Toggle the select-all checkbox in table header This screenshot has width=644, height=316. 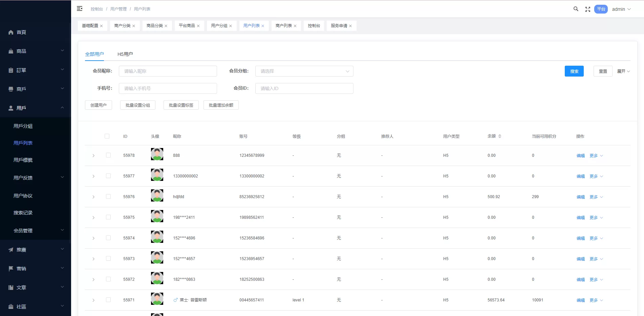point(107,136)
